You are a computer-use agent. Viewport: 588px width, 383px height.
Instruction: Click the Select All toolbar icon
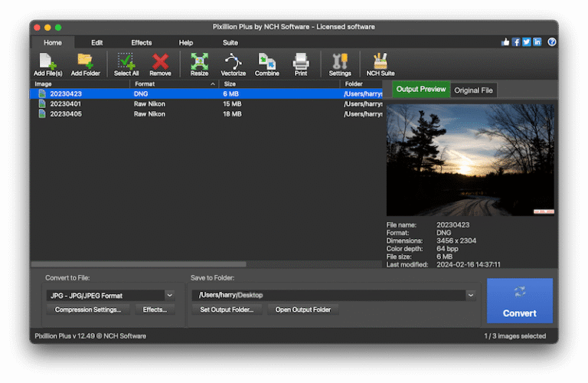pyautogui.click(x=126, y=64)
